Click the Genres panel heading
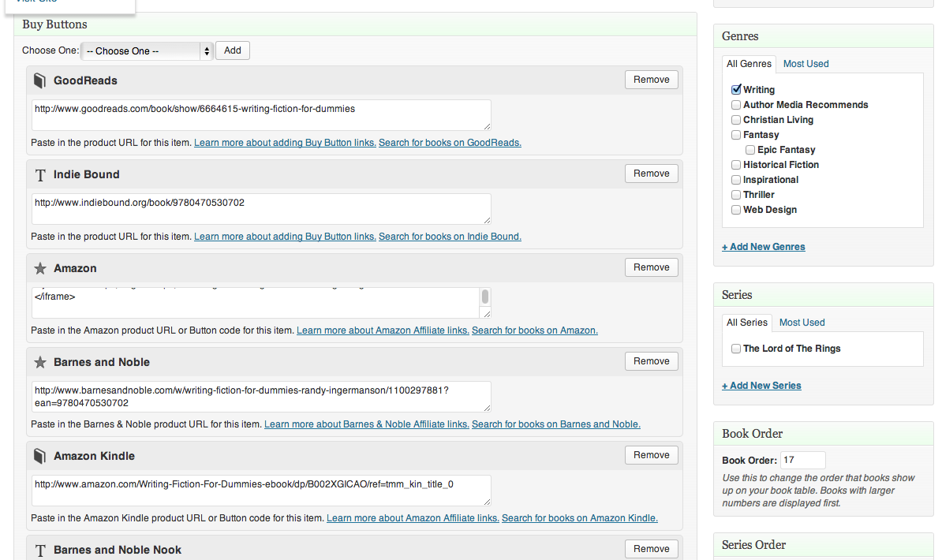 740,36
